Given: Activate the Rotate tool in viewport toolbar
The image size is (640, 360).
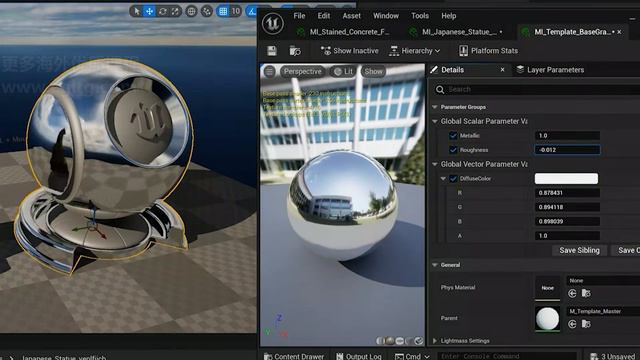Looking at the screenshot, I should (x=162, y=11).
